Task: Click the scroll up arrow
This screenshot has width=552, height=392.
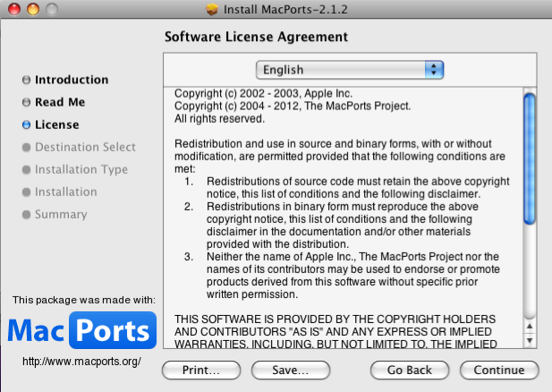Action: pyautogui.click(x=529, y=327)
